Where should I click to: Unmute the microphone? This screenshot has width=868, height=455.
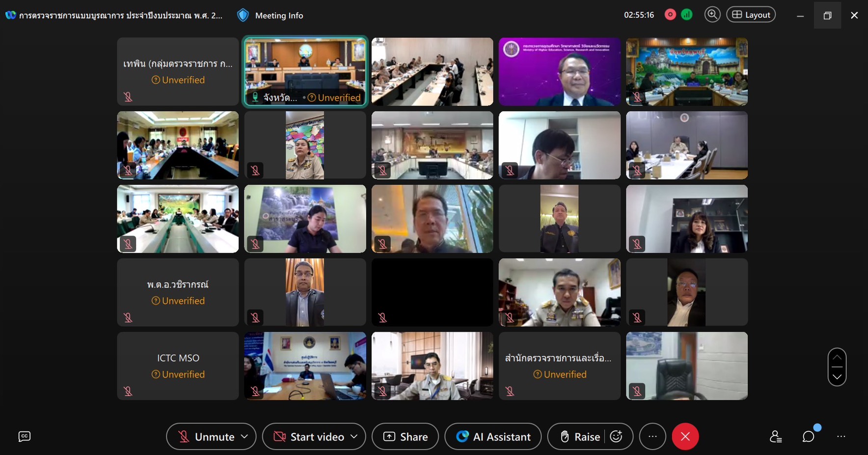click(206, 436)
